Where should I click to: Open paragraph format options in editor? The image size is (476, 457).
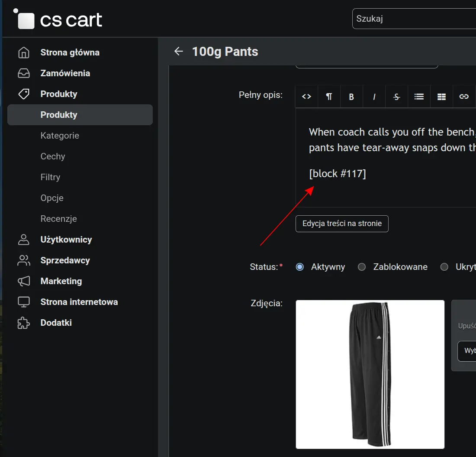click(x=329, y=97)
